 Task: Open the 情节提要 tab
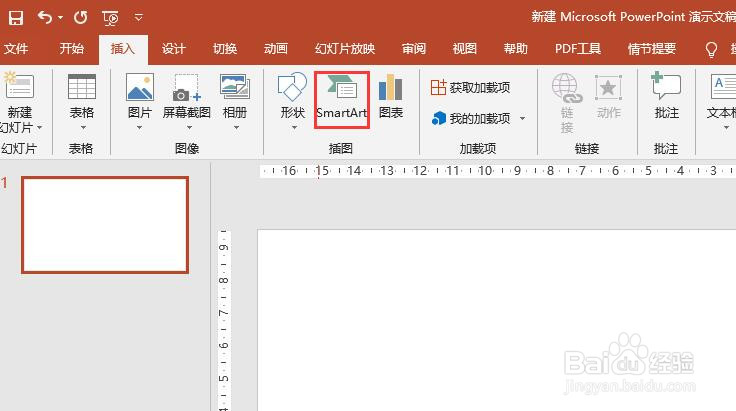[652, 49]
